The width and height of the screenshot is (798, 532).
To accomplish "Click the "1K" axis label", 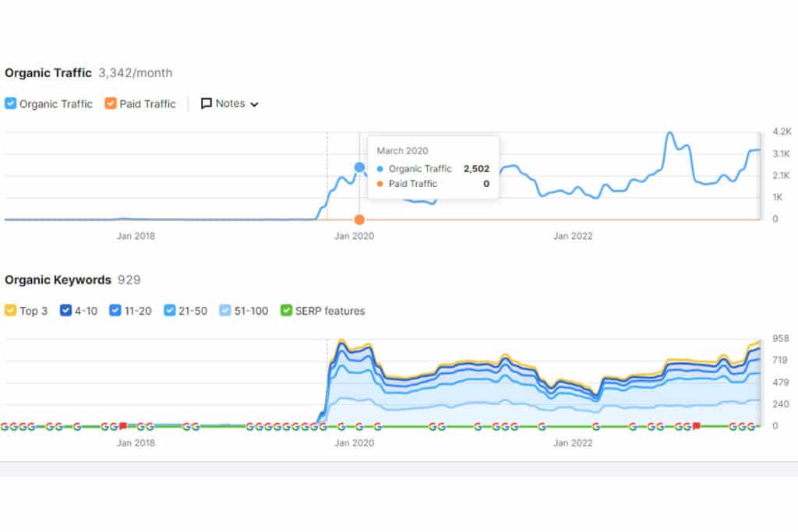I will coord(778,197).
